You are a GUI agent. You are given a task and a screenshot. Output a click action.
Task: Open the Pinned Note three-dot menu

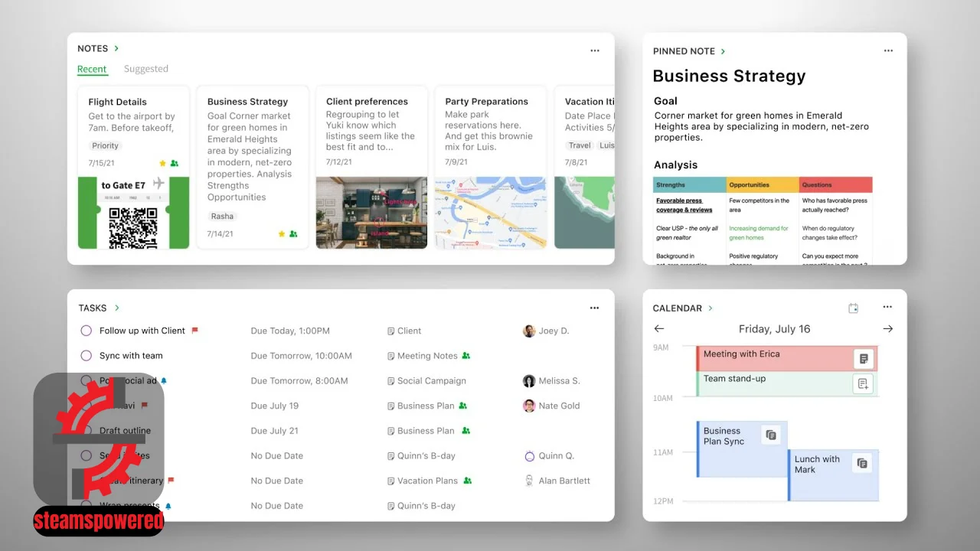[x=888, y=51]
